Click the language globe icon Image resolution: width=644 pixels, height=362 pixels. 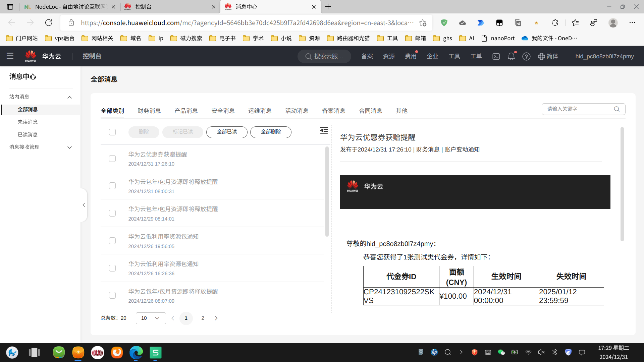(x=541, y=56)
